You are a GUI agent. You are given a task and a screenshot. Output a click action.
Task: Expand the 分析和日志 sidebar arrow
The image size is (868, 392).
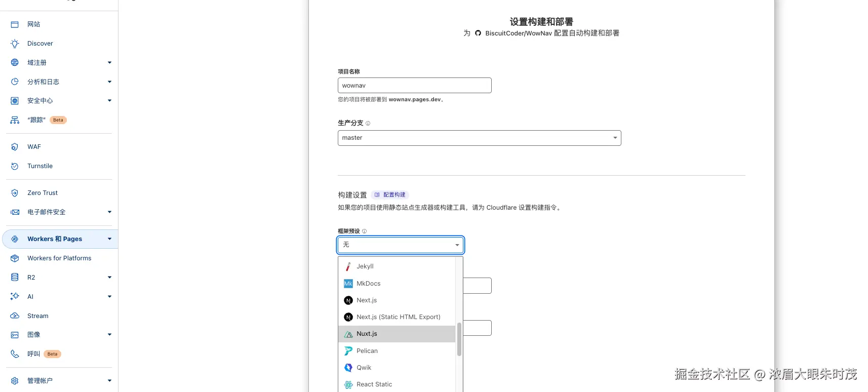tap(109, 82)
